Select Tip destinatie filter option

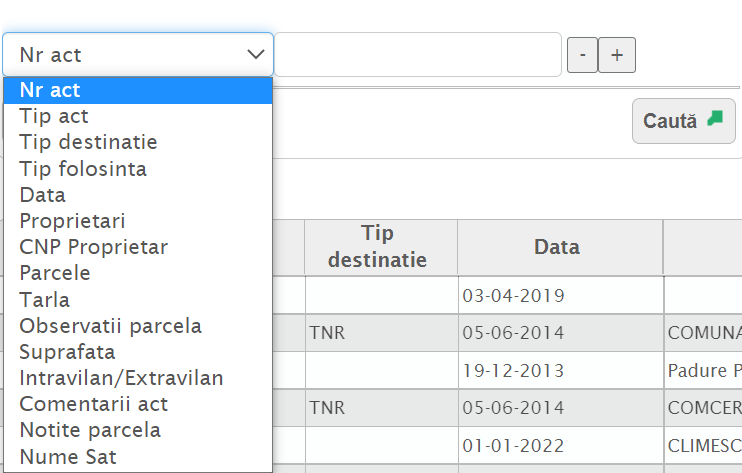pos(138,143)
